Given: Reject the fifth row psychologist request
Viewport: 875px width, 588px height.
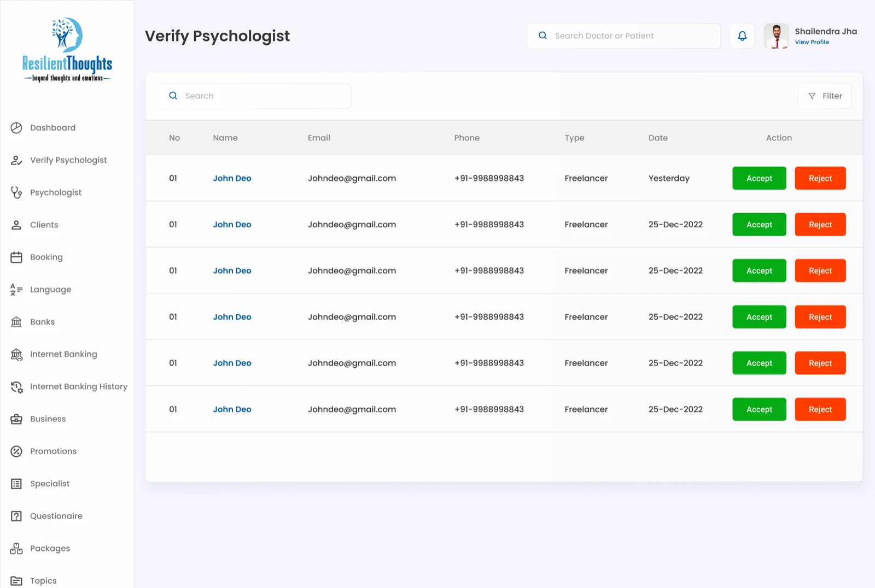Looking at the screenshot, I should [x=820, y=363].
